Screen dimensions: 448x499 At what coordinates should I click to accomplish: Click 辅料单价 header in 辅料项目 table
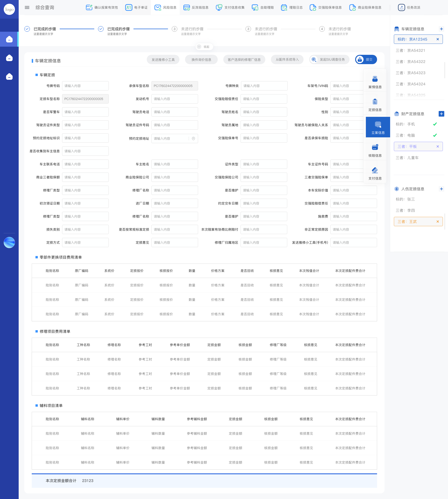122,419
